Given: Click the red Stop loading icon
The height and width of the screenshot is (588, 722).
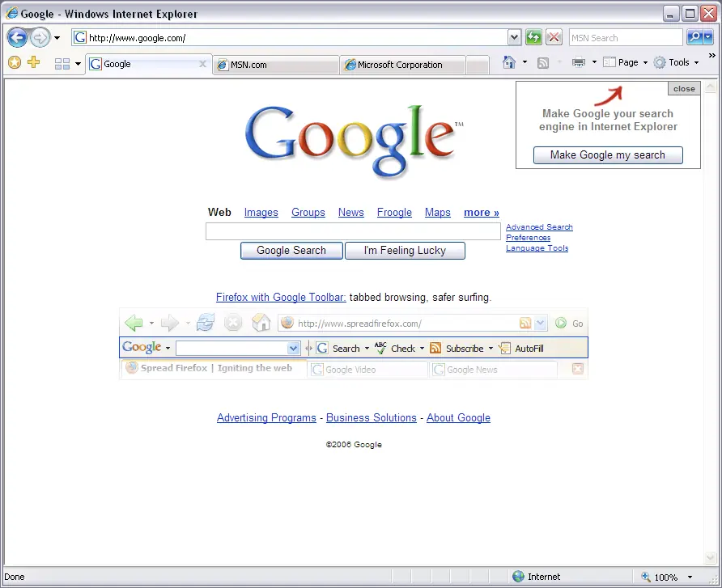Looking at the screenshot, I should coord(554,38).
